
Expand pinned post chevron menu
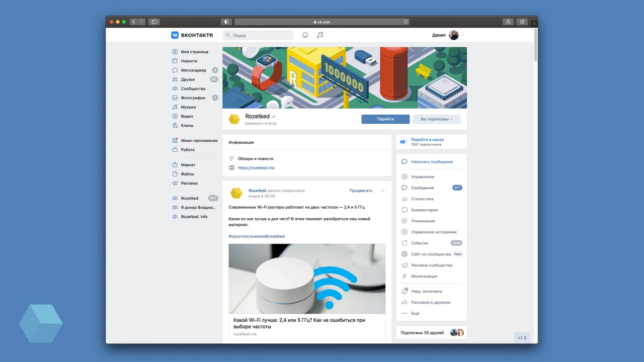click(x=382, y=191)
